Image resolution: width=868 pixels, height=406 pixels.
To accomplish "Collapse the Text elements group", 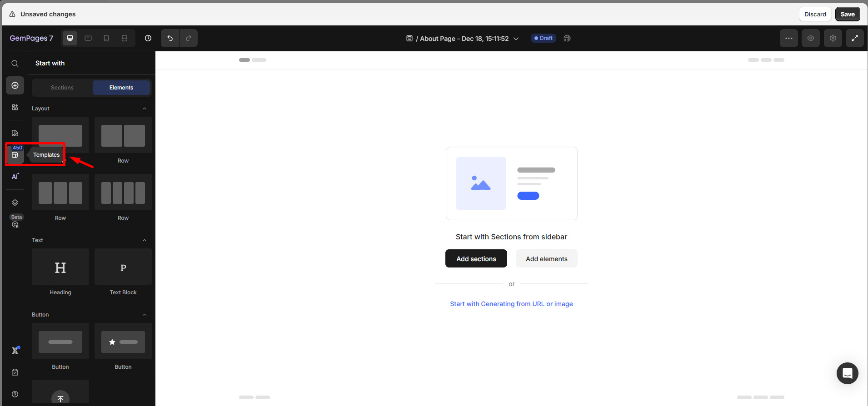I will point(145,240).
